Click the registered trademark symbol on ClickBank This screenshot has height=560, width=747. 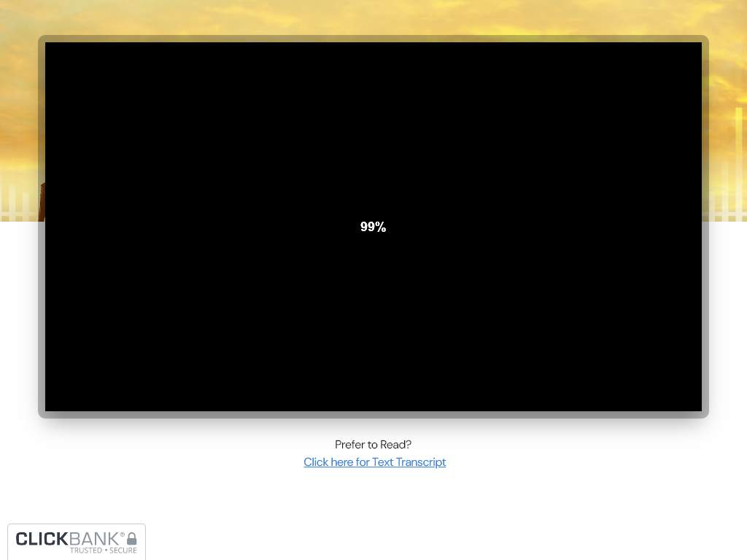pyautogui.click(x=123, y=533)
